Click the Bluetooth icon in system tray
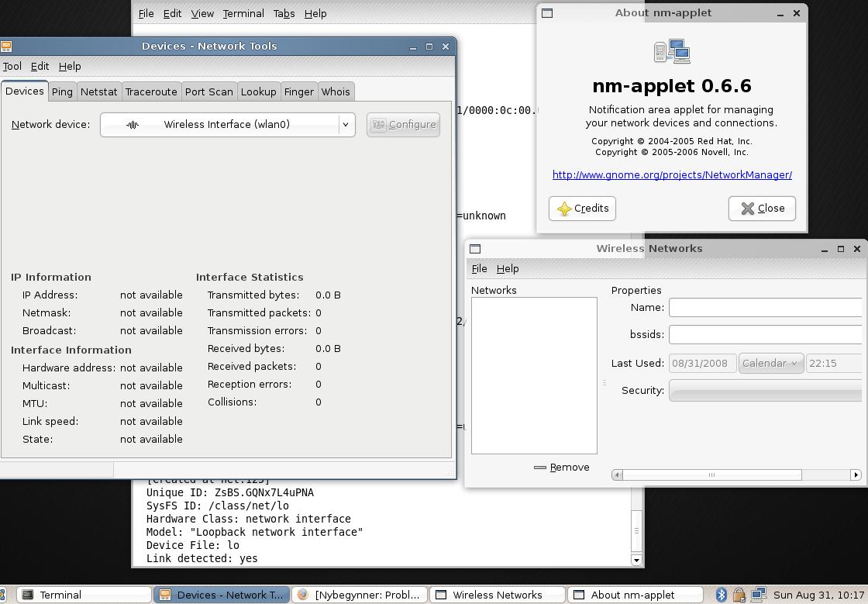 point(721,595)
